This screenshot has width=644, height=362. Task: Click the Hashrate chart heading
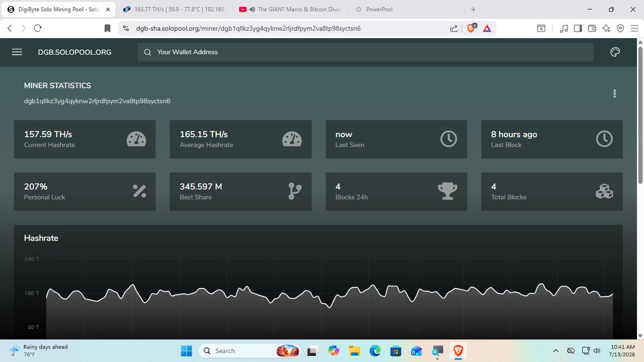(x=41, y=238)
